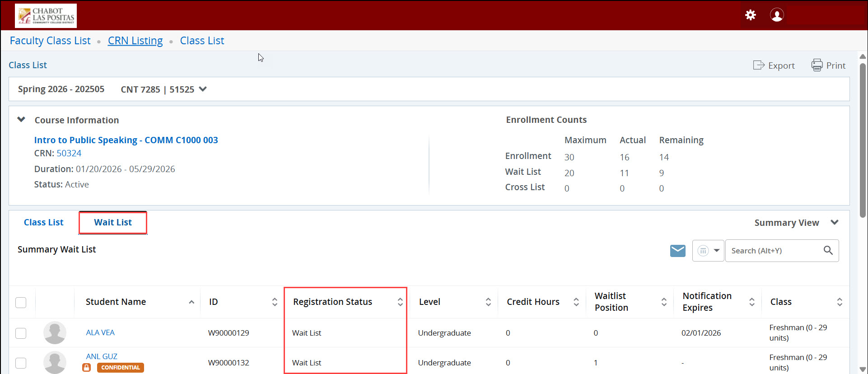868x374 pixels.
Task: Sort by Registration Status column arrows
Action: click(400, 302)
